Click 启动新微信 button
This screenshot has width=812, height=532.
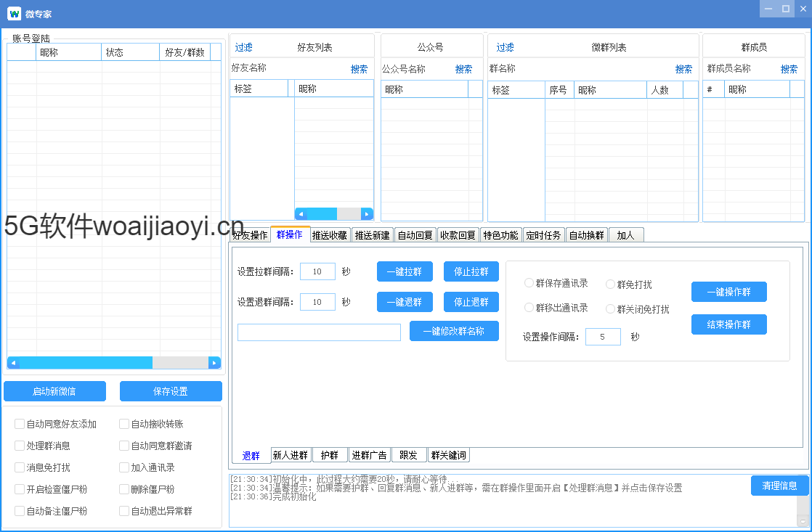tap(55, 391)
